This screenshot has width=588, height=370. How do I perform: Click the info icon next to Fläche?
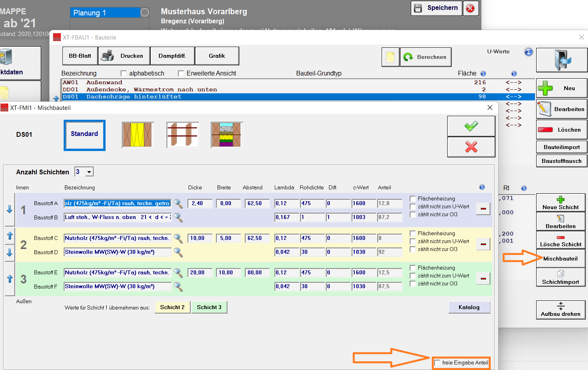point(483,74)
